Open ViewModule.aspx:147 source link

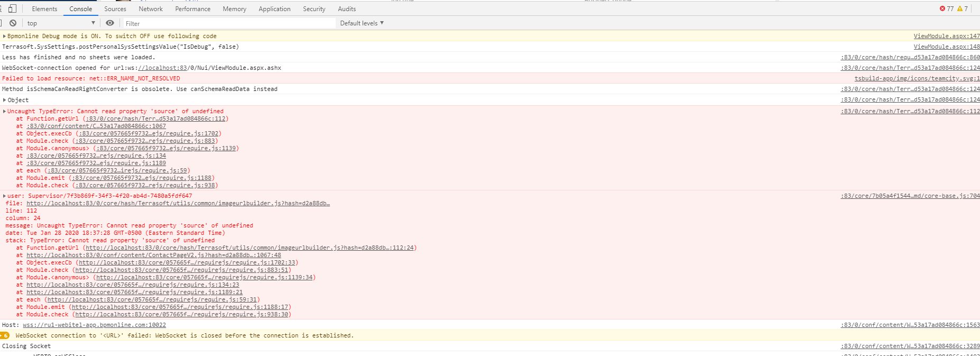[947, 36]
